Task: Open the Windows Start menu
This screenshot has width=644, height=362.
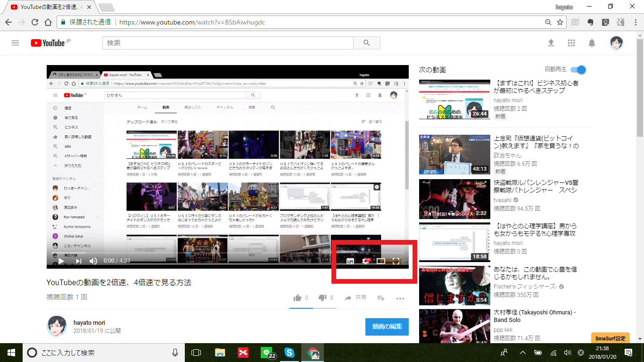Action: (11, 353)
